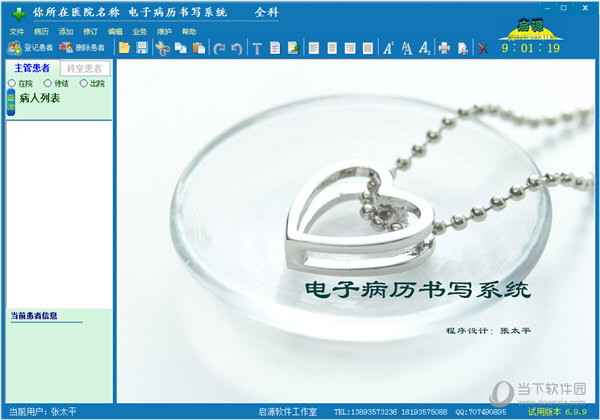This screenshot has height=420, width=600.
Task: Open the 修订 menu
Action: click(x=90, y=32)
